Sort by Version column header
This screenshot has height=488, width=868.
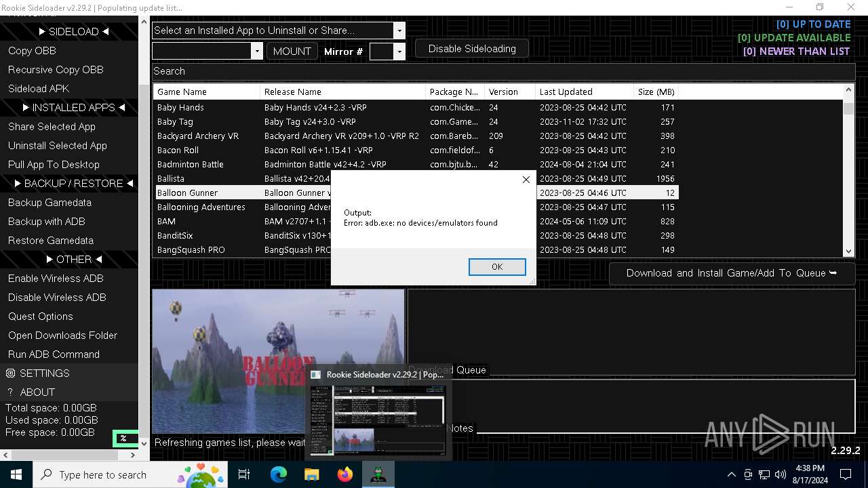(510, 91)
